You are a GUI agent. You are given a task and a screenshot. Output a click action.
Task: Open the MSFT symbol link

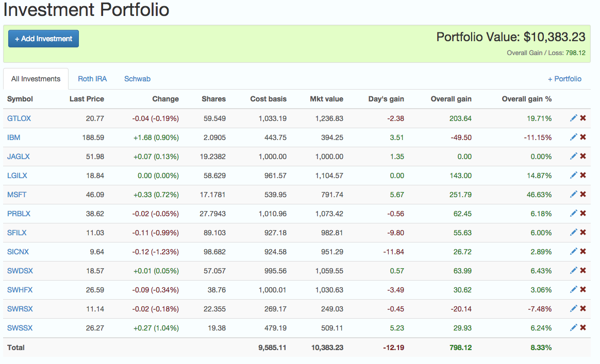[x=16, y=195]
